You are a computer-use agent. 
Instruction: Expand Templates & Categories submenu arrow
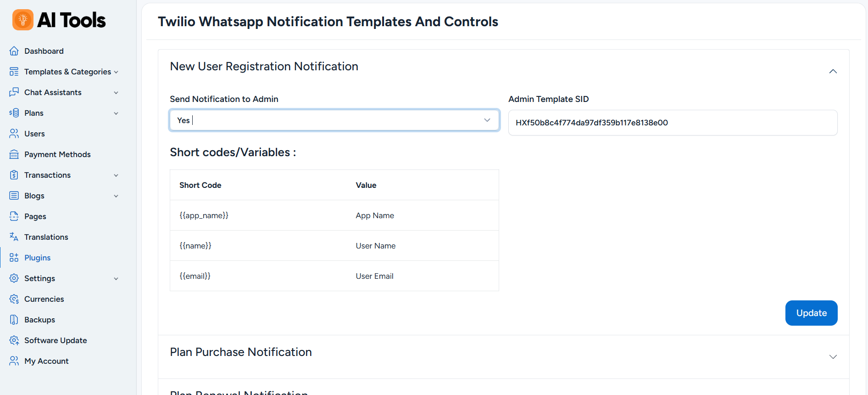(x=116, y=72)
